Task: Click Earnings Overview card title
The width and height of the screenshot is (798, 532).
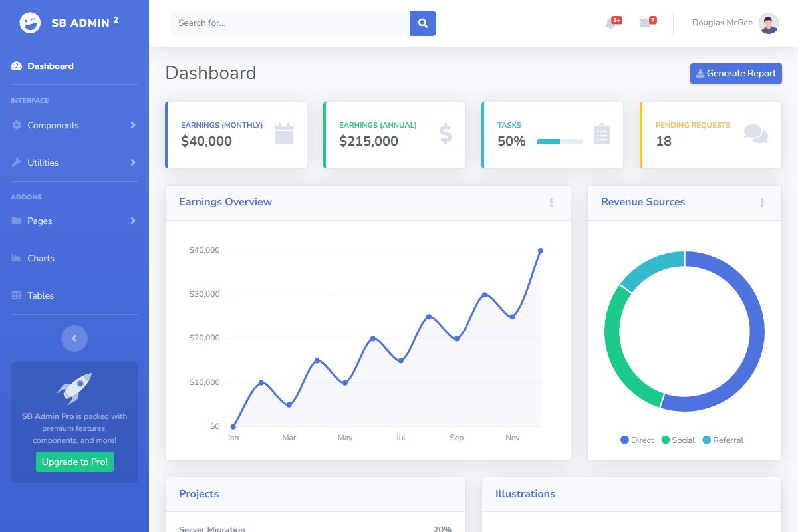Action: 225,202
